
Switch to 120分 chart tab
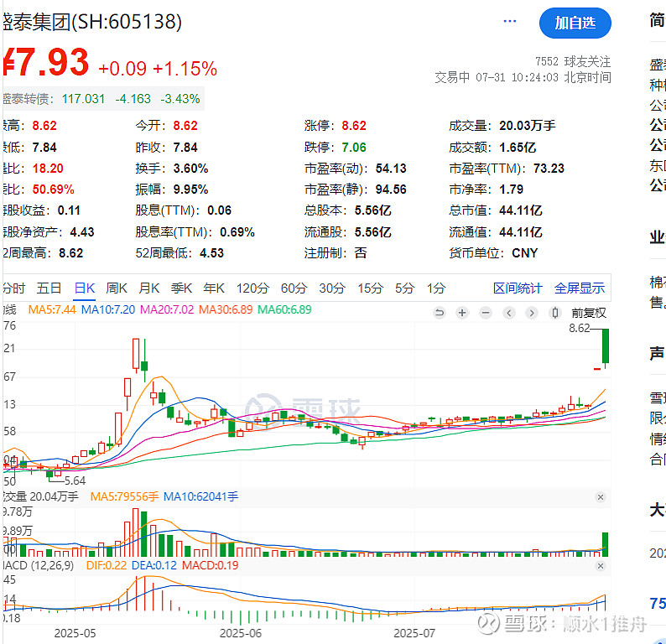click(x=252, y=288)
